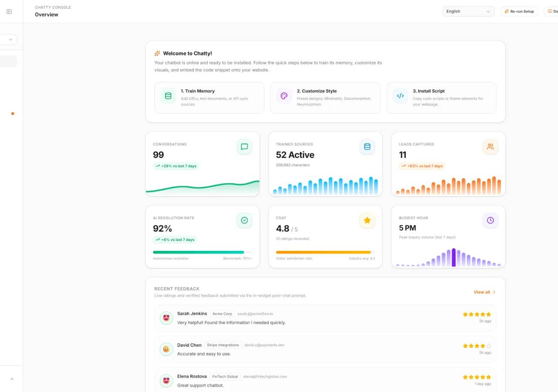Click Sarah Jenkins' five-star rating
Screen dimensions: 558x392
477,314
